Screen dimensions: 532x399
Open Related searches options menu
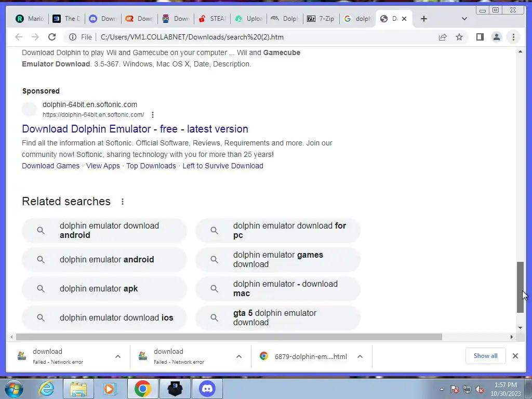coord(123,202)
